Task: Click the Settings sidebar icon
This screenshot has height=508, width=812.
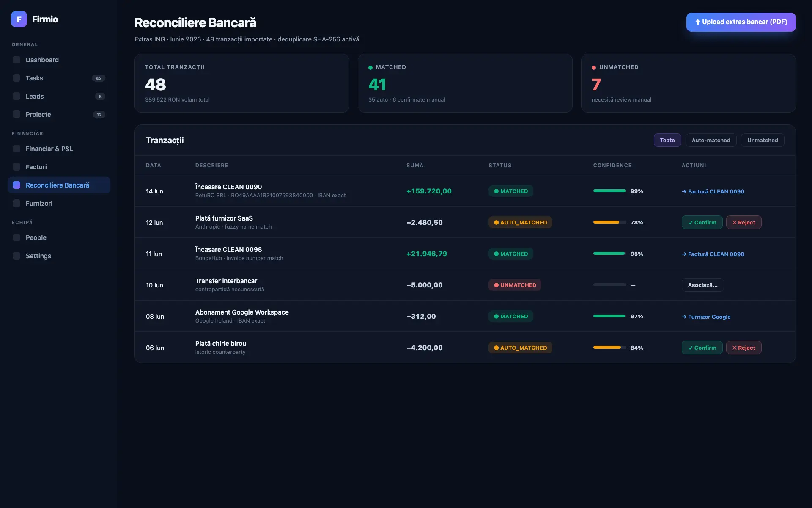Action: click(x=16, y=256)
